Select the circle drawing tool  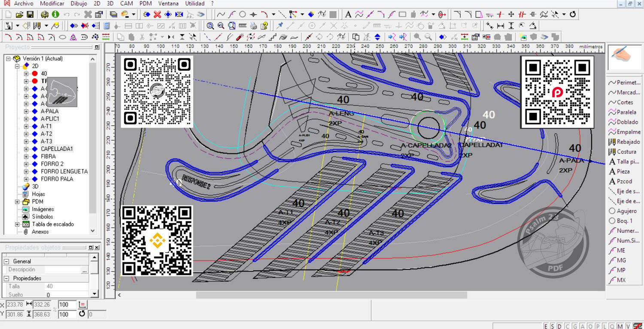click(243, 15)
